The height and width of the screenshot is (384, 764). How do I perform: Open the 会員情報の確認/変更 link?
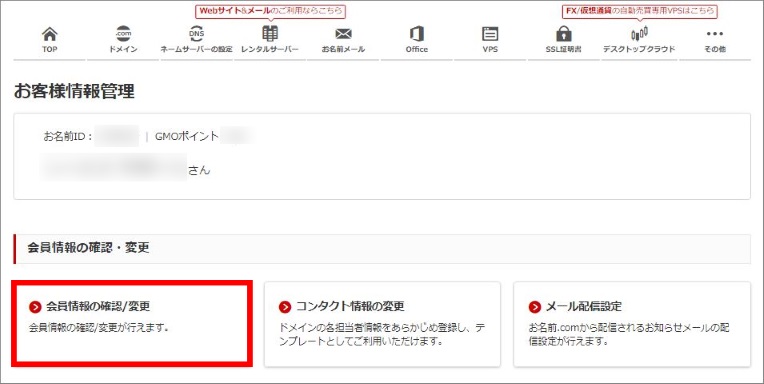point(98,306)
